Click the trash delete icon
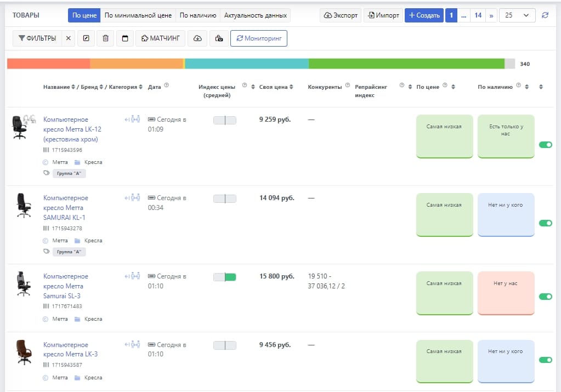561x392 pixels. 105,38
